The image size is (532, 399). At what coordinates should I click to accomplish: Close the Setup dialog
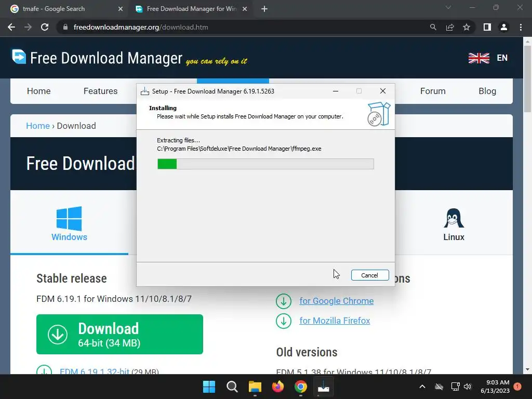pos(383,91)
